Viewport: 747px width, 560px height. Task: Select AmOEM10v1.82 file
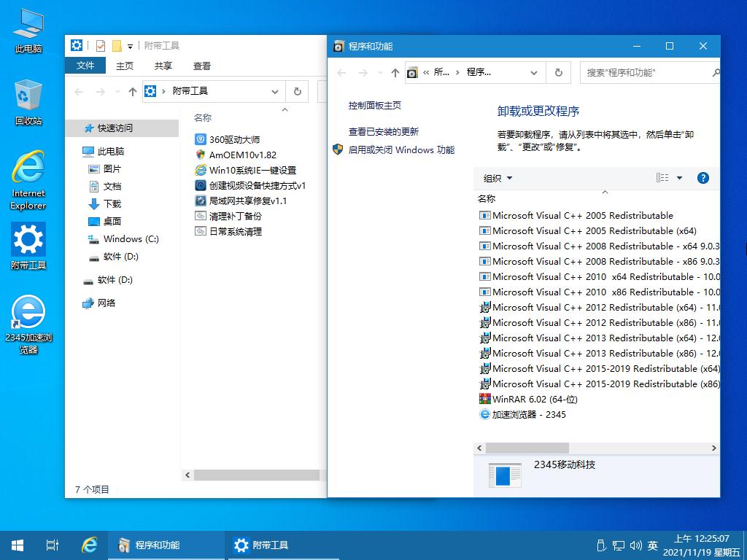tap(236, 155)
